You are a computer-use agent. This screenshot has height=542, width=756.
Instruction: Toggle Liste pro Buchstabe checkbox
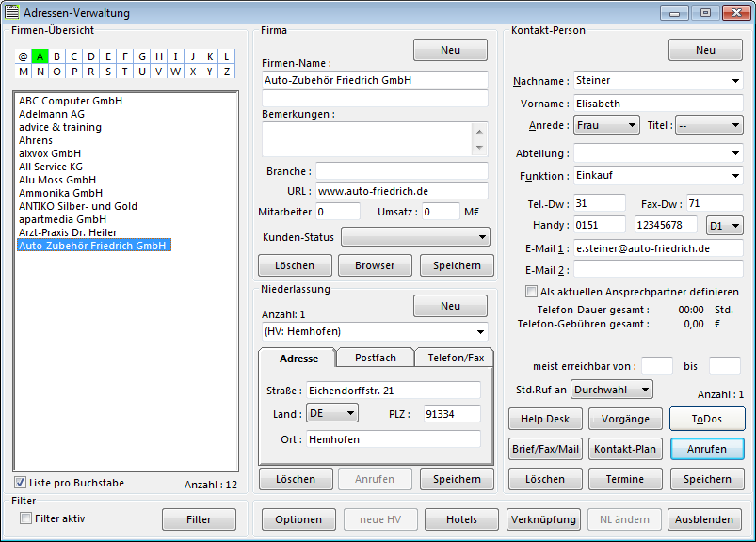point(21,483)
